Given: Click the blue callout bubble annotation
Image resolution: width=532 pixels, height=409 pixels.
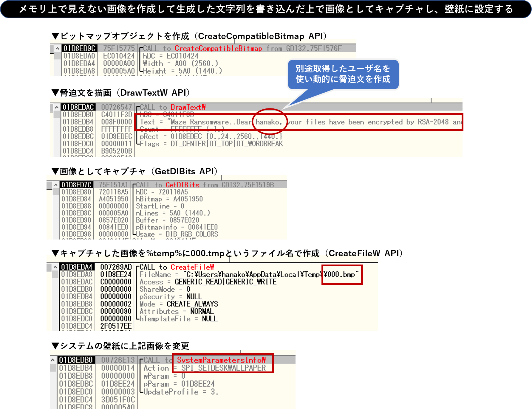Looking at the screenshot, I should 343,74.
